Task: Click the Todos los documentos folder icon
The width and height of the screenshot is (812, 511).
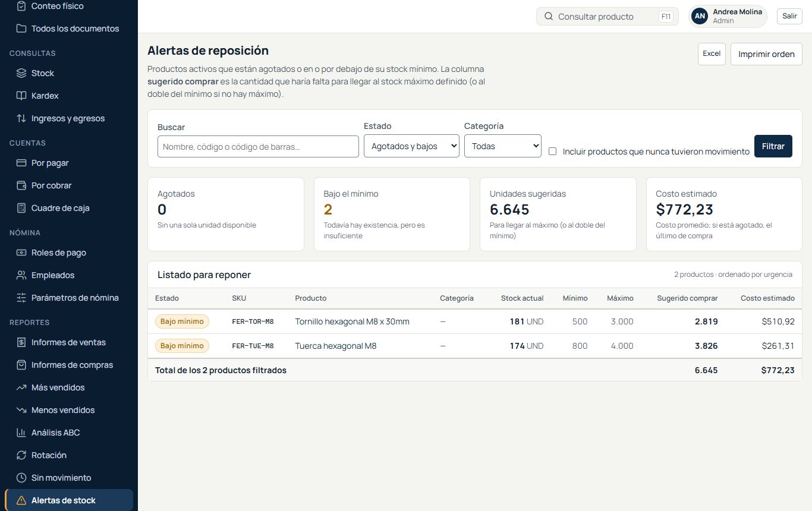Action: [x=21, y=29]
